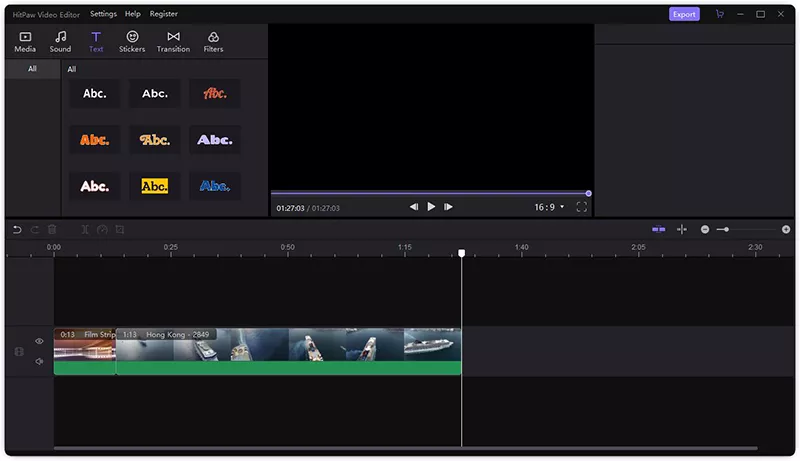Click the add marker icon

[x=682, y=229]
